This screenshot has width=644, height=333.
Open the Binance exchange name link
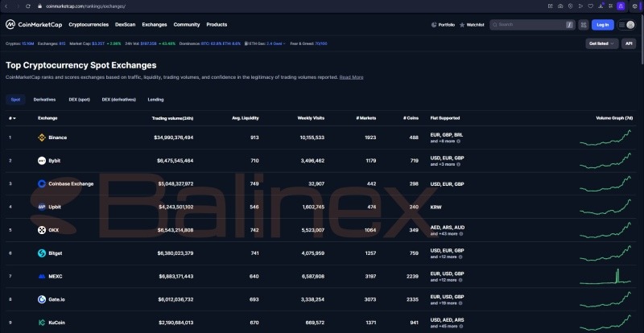[x=57, y=138]
